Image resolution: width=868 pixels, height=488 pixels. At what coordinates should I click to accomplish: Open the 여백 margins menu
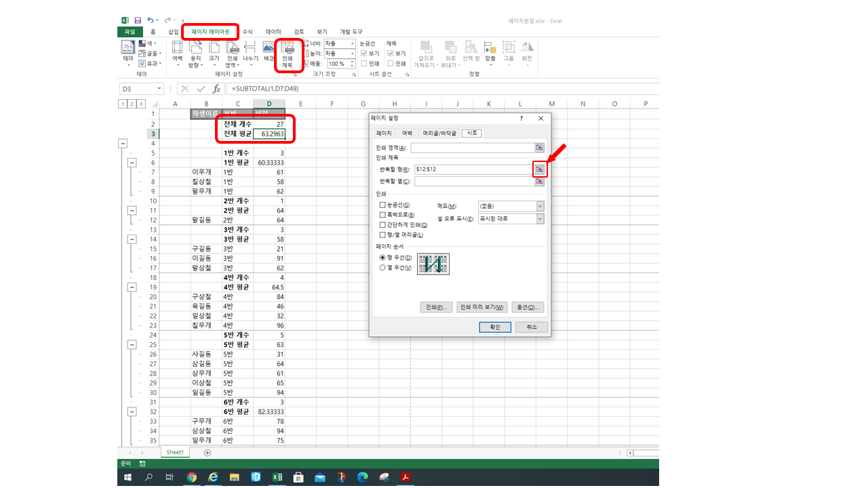(x=177, y=52)
